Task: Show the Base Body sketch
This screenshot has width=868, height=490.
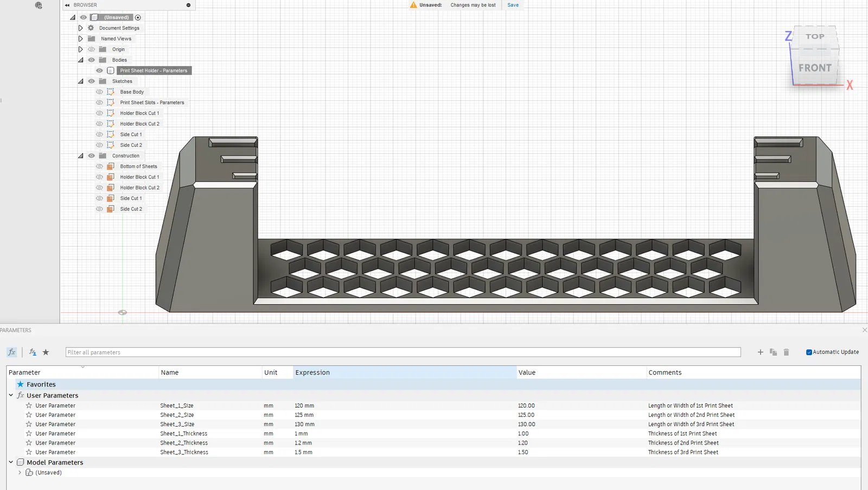Action: (99, 92)
